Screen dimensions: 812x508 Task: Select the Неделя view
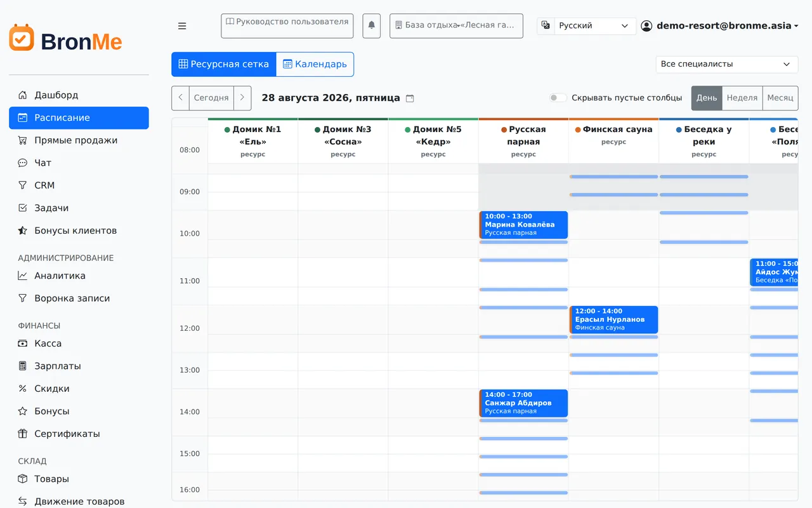(742, 98)
